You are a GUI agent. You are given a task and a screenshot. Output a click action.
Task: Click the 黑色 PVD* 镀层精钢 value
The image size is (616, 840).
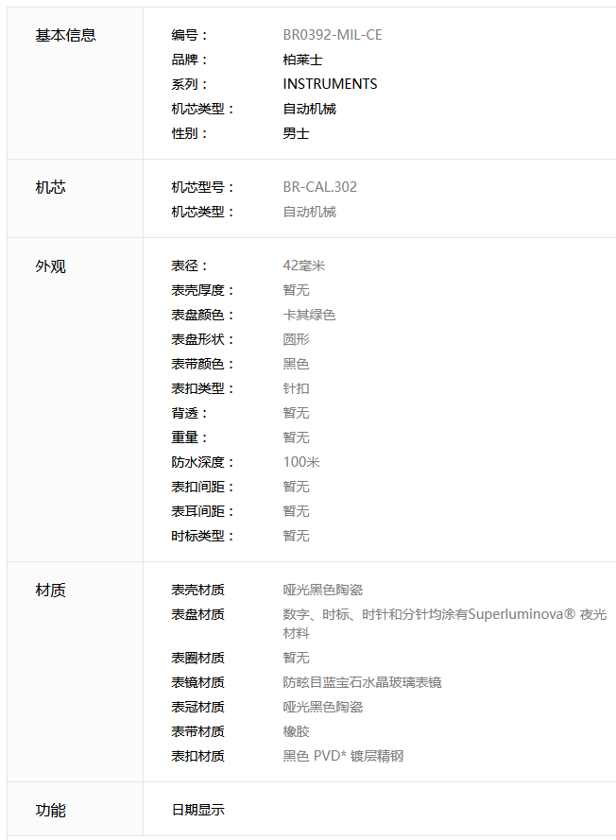(343, 756)
